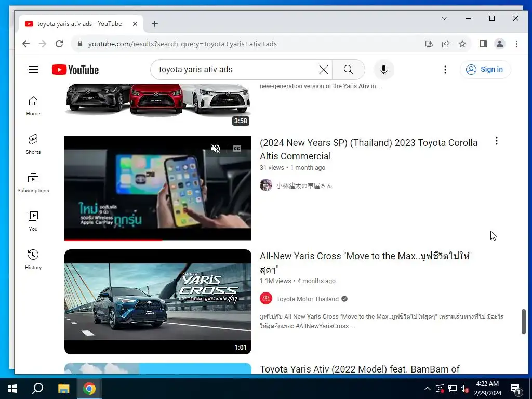The height and width of the screenshot is (399, 532).
Task: Click the 1.1M views metadata text
Action: point(275,281)
